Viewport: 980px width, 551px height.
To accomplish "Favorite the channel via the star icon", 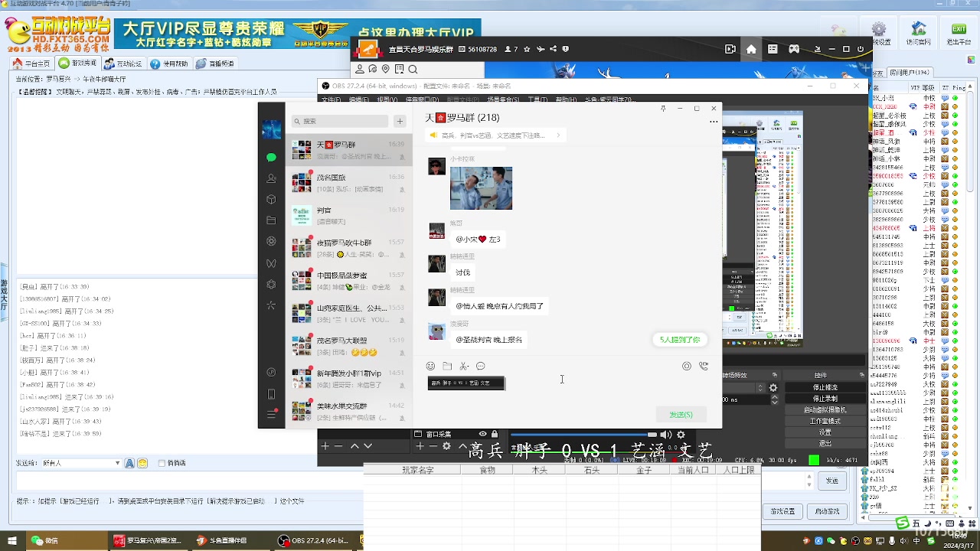I will (526, 49).
